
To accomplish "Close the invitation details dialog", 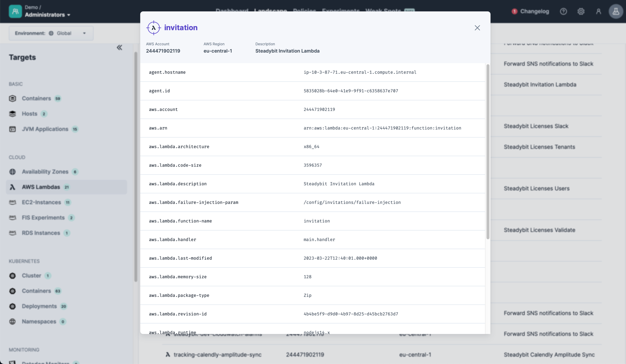I will (477, 28).
